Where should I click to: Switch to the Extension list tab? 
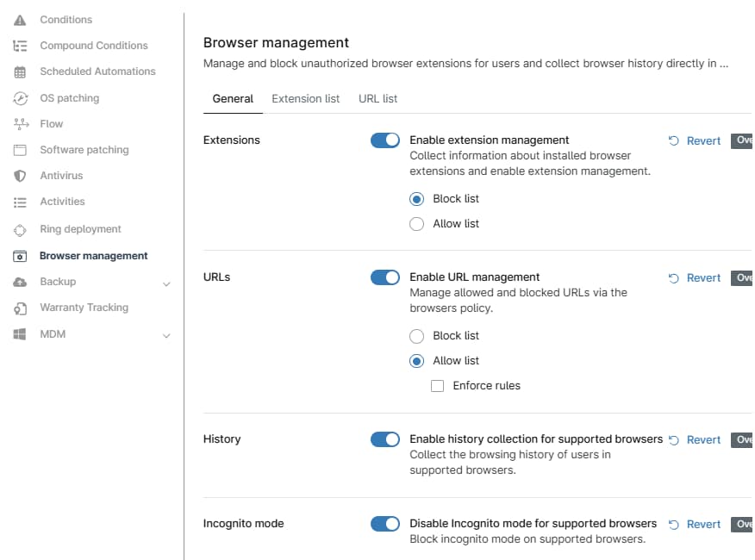tap(306, 99)
